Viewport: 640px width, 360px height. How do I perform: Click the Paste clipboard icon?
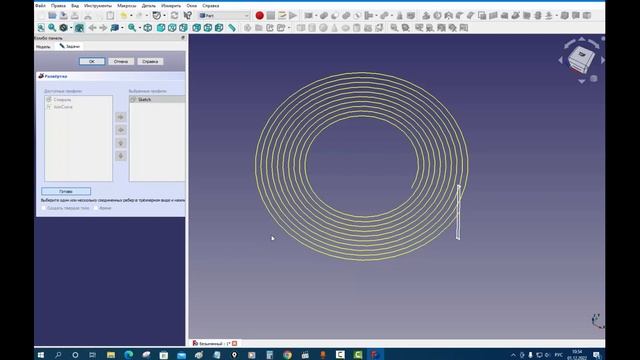[x=110, y=16]
